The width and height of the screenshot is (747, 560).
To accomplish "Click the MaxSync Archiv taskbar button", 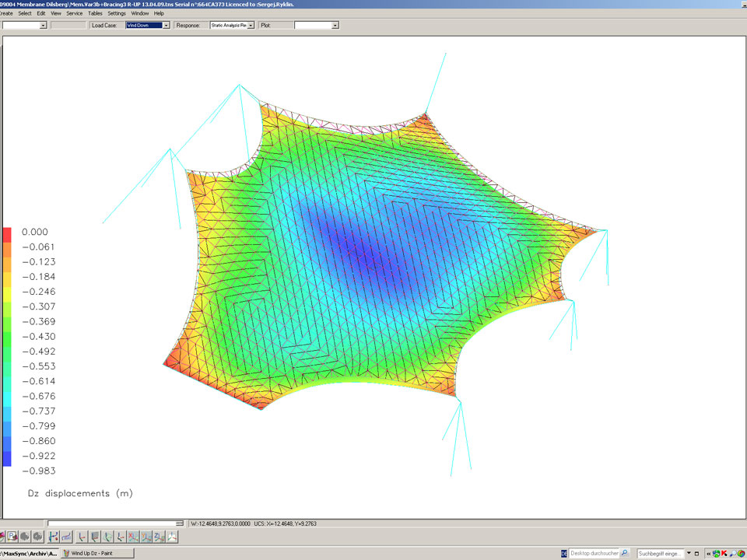I will point(29,553).
